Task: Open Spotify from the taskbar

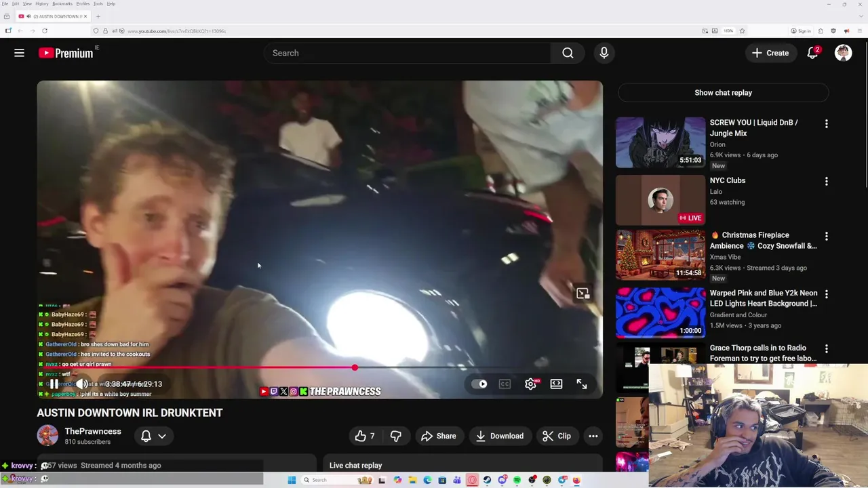Action: [x=517, y=480]
